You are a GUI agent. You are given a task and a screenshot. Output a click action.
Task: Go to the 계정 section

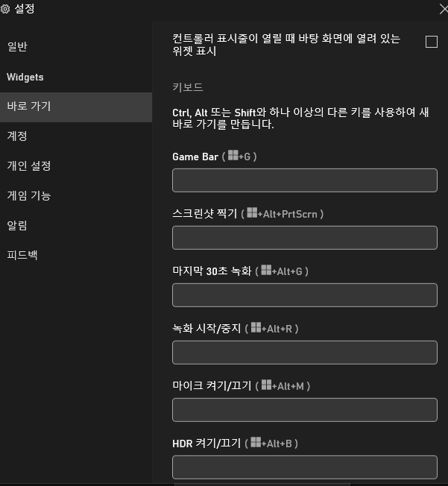point(18,136)
